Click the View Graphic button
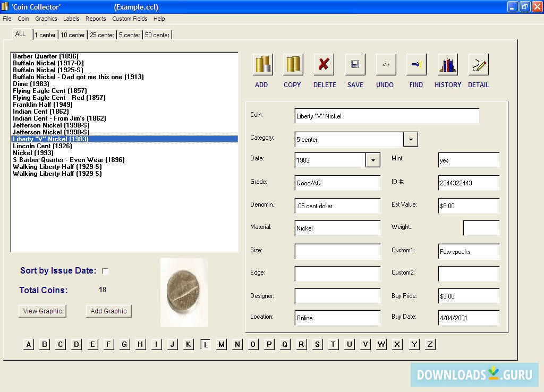Viewport: 544px width, 392px height. click(x=42, y=311)
